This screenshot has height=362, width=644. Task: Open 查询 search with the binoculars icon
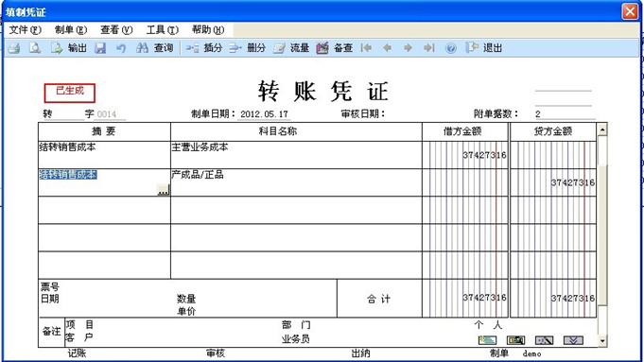click(154, 48)
